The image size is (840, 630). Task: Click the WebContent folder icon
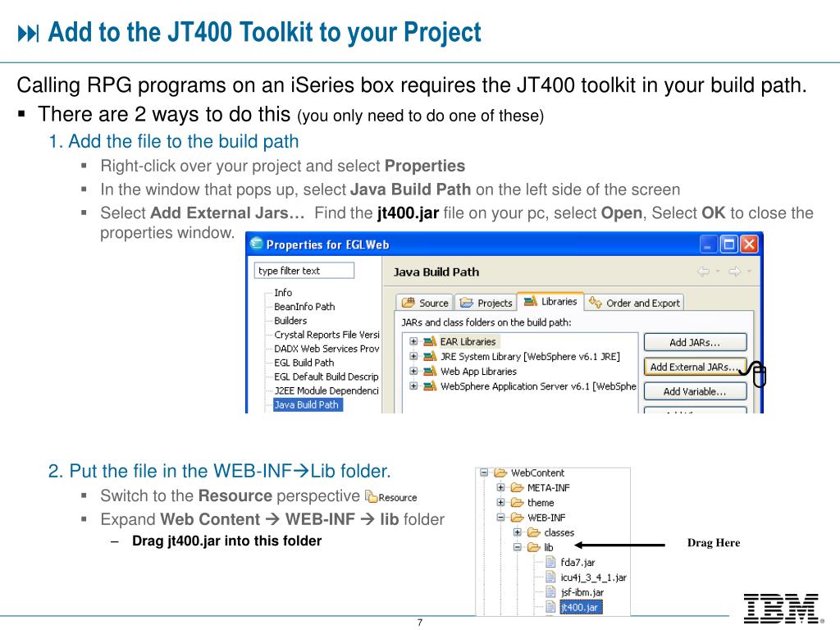point(500,472)
